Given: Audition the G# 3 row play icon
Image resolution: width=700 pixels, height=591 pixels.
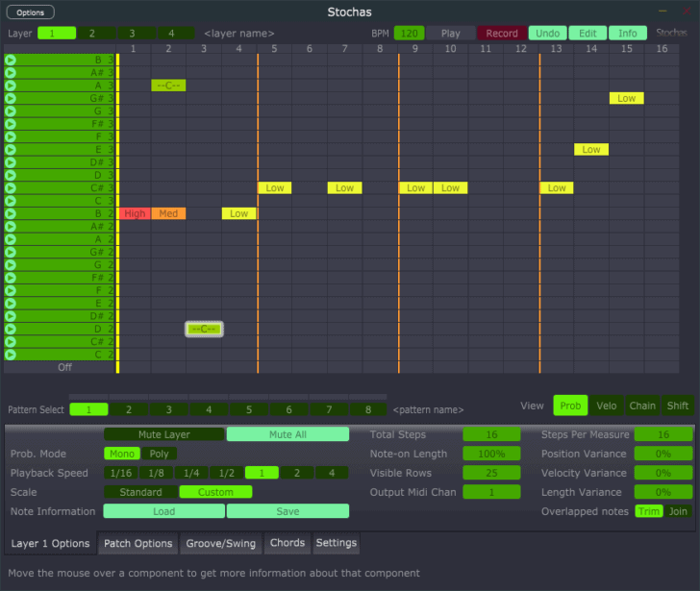Looking at the screenshot, I should coord(11,98).
